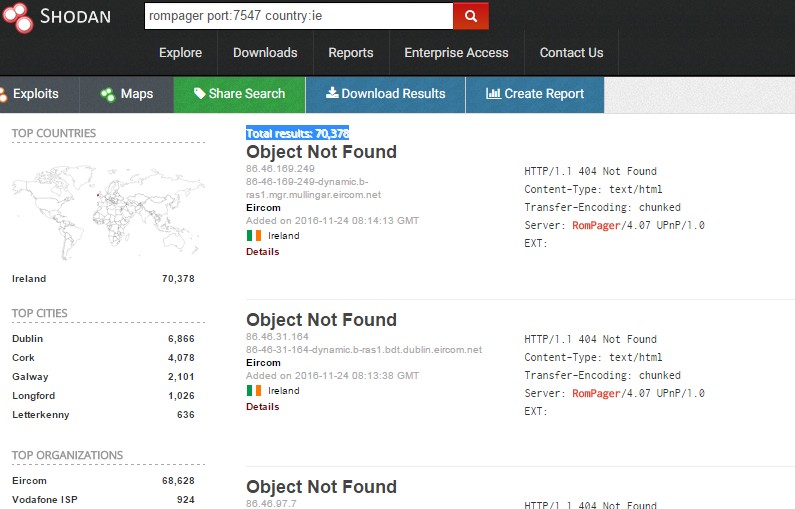Click IP address 86.46.31.164
795x509 pixels.
coord(277,336)
